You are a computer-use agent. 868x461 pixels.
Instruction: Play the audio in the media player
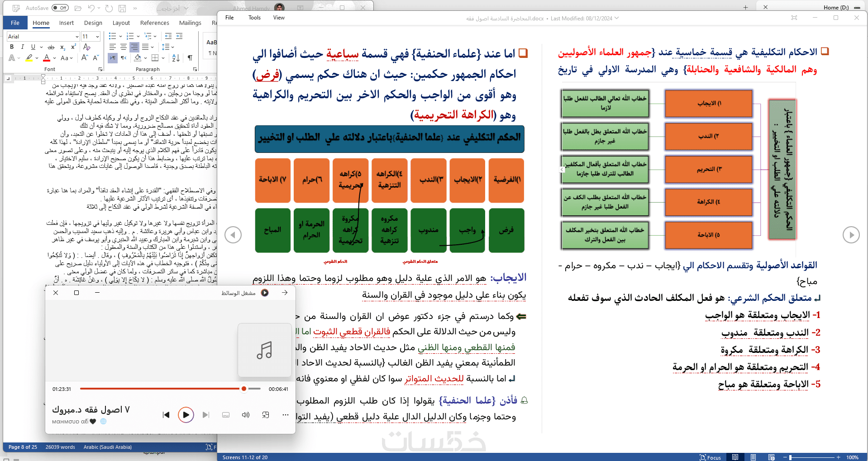(x=186, y=415)
